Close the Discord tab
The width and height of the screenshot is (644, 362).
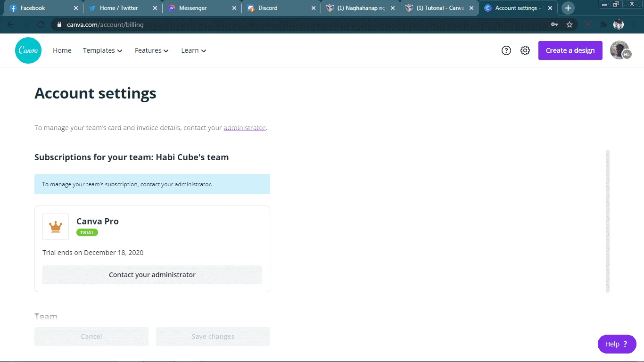tap(314, 8)
